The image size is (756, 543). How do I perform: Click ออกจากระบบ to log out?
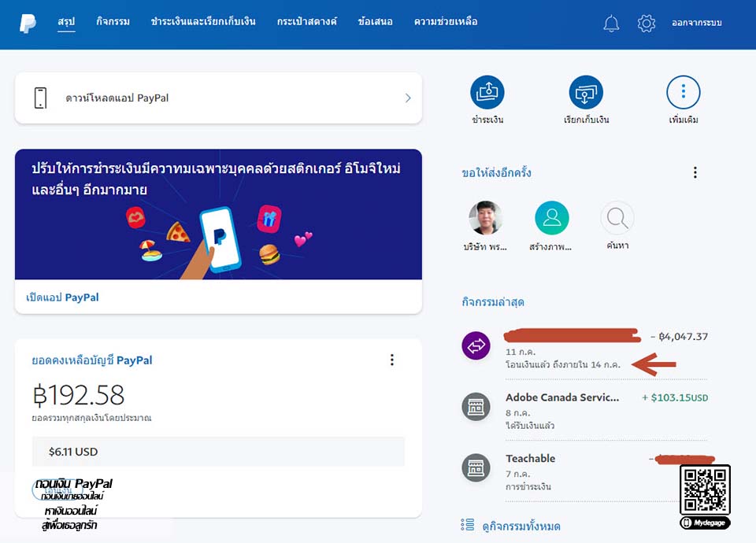[697, 23]
